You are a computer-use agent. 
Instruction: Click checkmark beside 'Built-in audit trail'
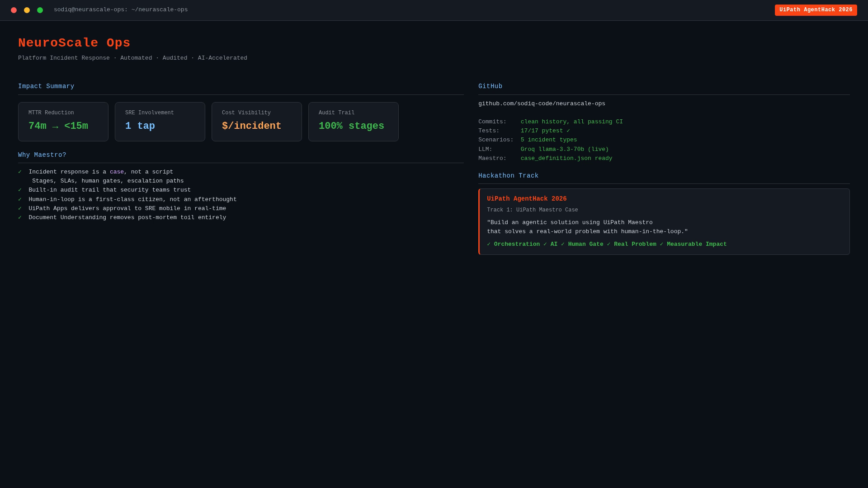[20, 190]
